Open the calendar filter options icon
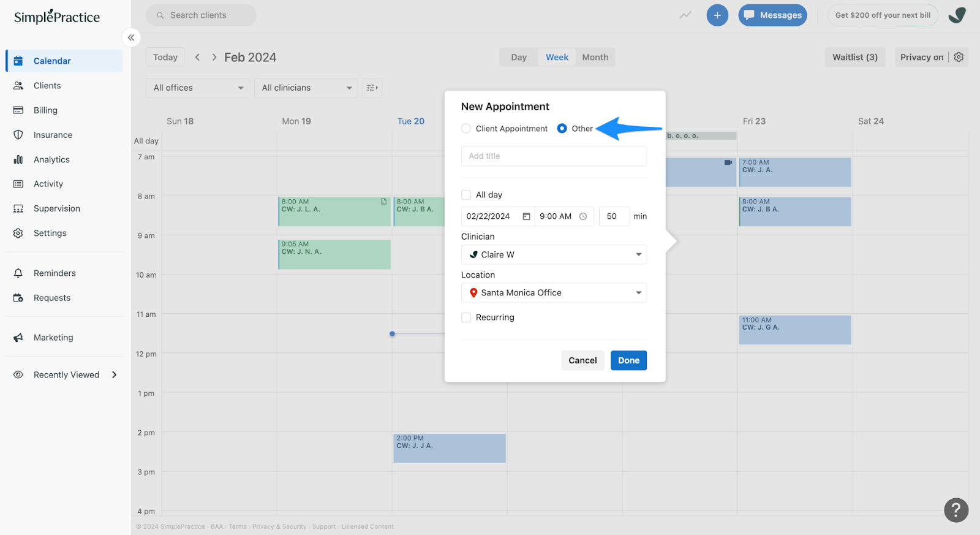 click(372, 88)
